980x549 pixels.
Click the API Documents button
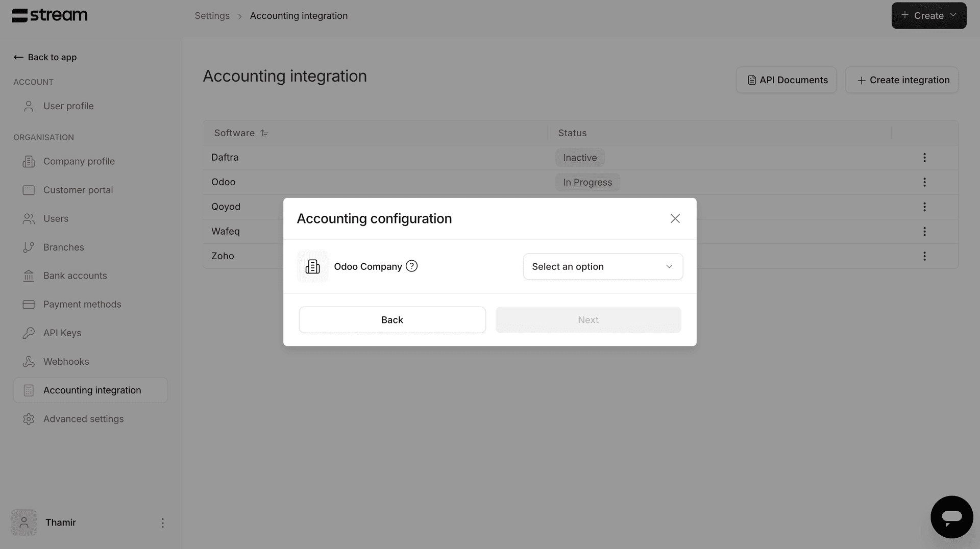pos(786,80)
